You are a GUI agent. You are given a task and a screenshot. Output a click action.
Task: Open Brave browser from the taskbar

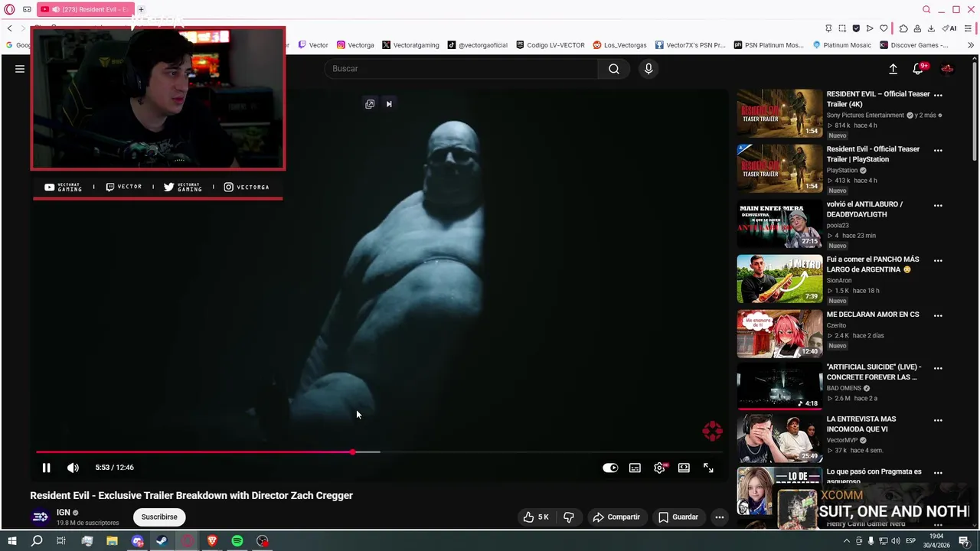212,541
